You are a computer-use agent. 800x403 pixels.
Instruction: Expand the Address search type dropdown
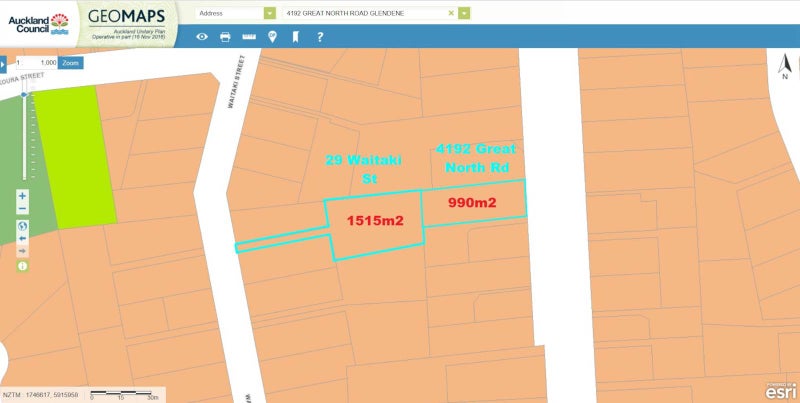(269, 13)
